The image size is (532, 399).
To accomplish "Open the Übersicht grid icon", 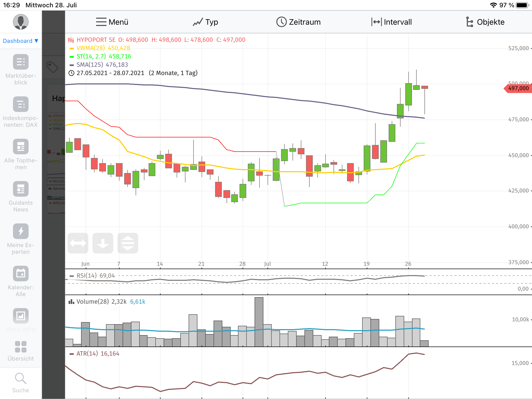I will point(21,347).
